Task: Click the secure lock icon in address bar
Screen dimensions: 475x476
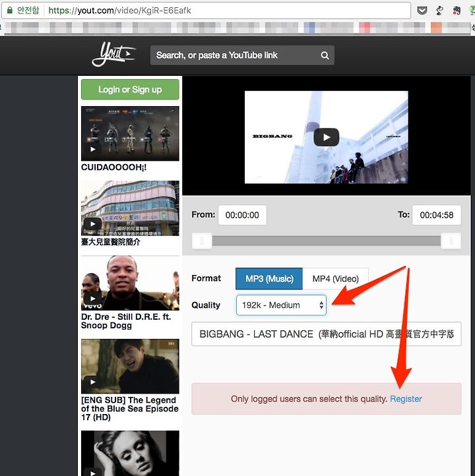Action: (x=10, y=11)
